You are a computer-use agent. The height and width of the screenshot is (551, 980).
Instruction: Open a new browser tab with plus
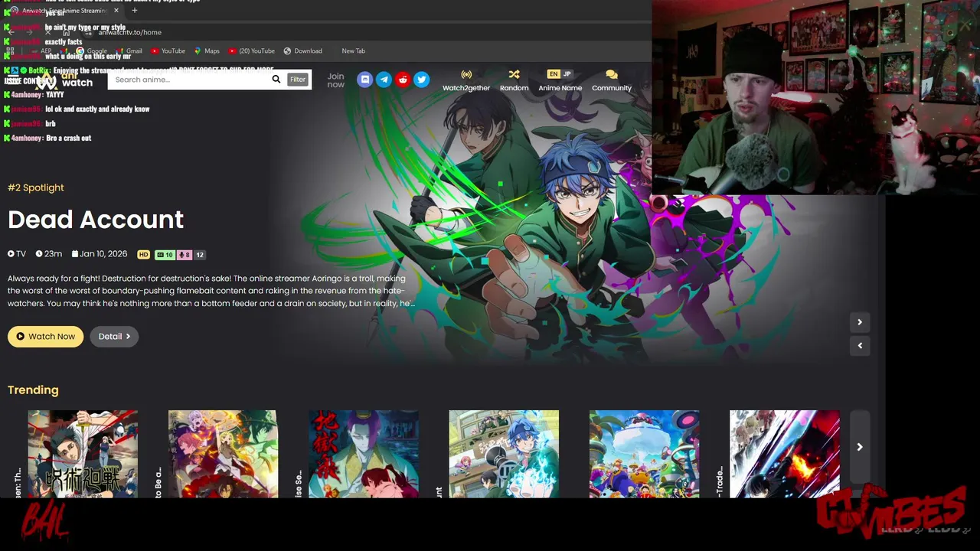coord(135,11)
